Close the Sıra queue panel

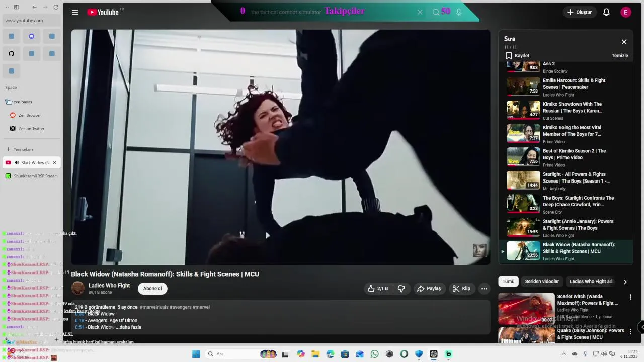click(624, 42)
